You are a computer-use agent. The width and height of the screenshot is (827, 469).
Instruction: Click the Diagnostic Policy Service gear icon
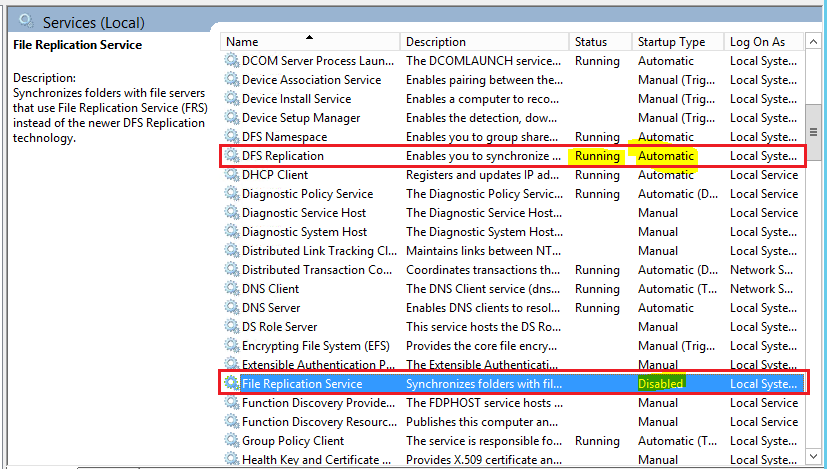coord(232,193)
